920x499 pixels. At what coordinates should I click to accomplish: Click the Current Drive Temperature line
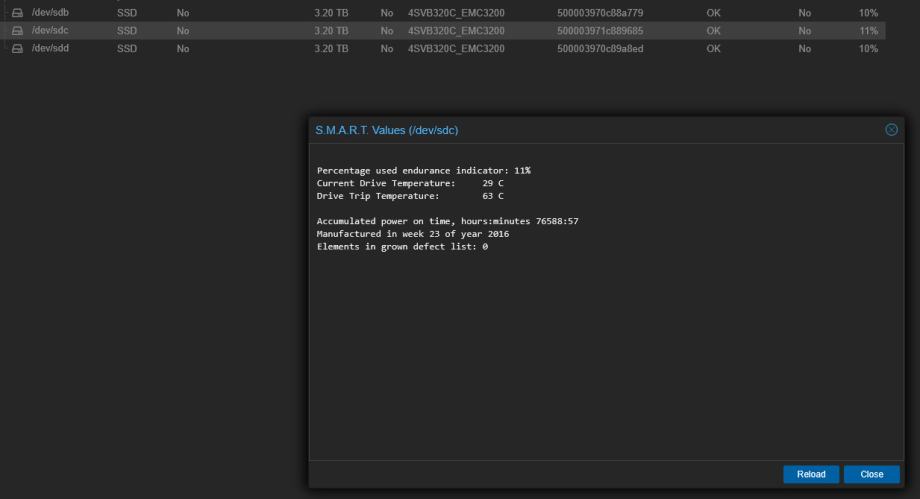click(410, 183)
